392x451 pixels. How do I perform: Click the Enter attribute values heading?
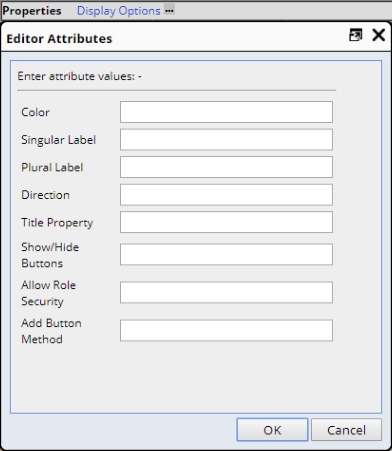pos(80,76)
